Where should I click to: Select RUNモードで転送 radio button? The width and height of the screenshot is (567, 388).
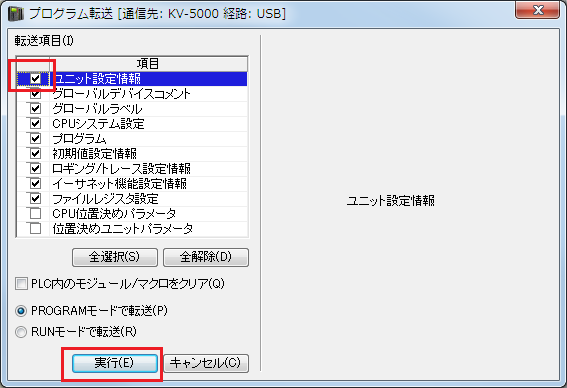pos(21,332)
